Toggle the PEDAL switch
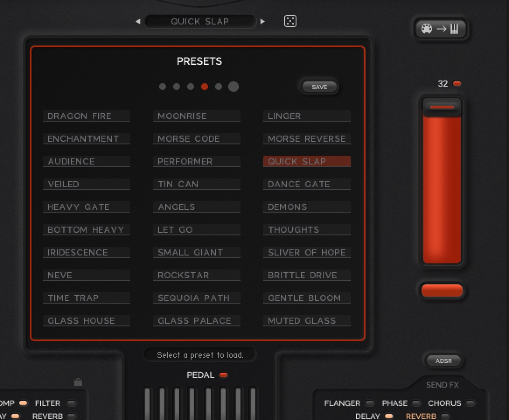Image resolution: width=509 pixels, height=420 pixels. click(x=223, y=375)
